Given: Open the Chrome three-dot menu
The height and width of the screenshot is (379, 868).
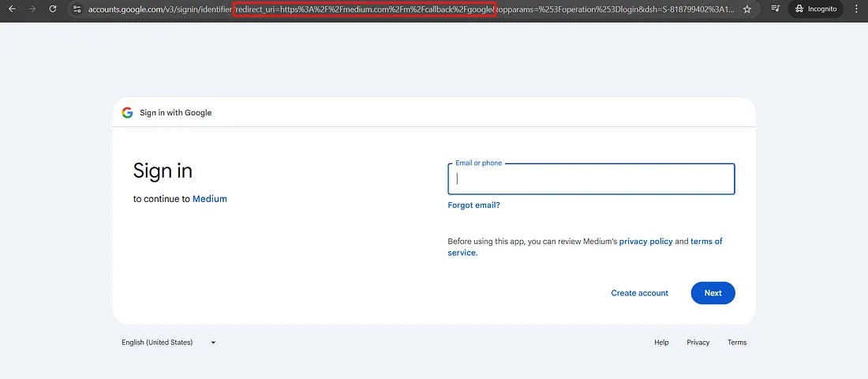Looking at the screenshot, I should [x=856, y=9].
